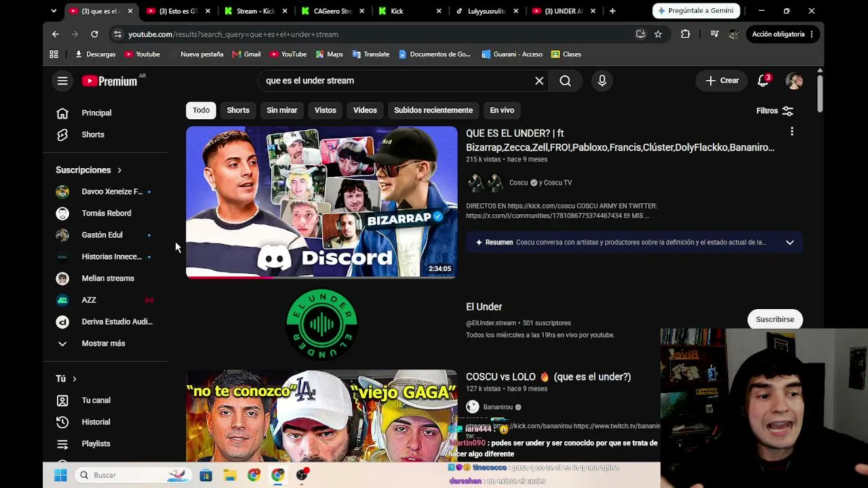
Task: Open Tu canal in the sidebar
Action: [96, 401]
